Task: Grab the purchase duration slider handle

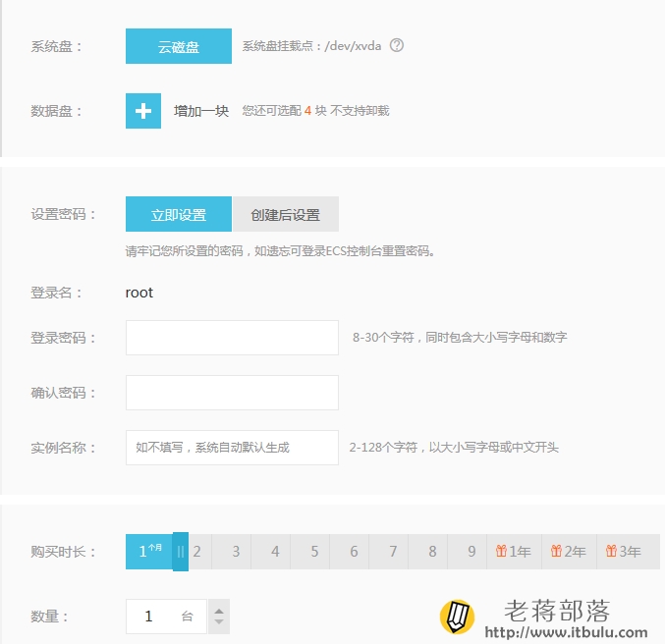Action: [180, 552]
